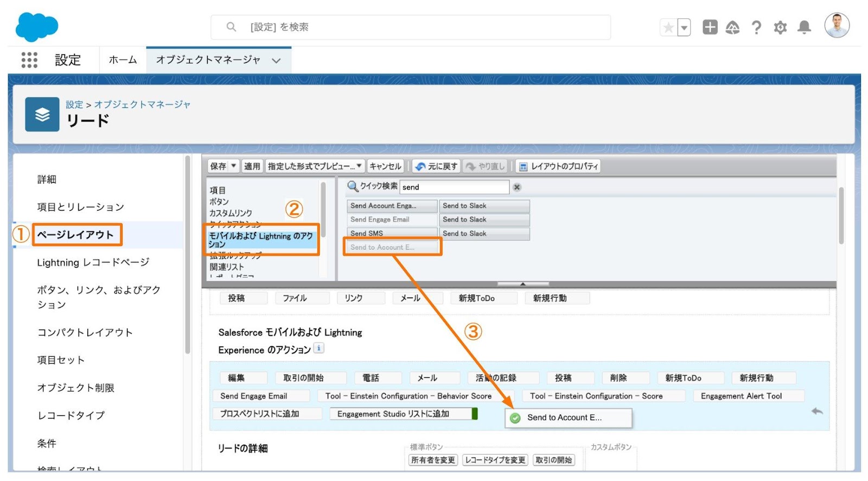Open the favorites list dropdown arrow
The height and width of the screenshot is (481, 868).
pos(684,27)
